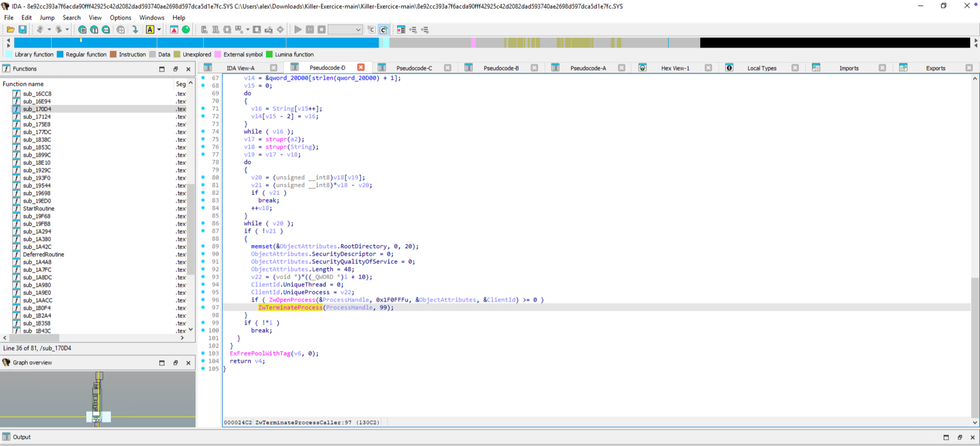This screenshot has width=980, height=446.
Task: Switch to the Pseudocode-B tab
Action: coord(501,68)
